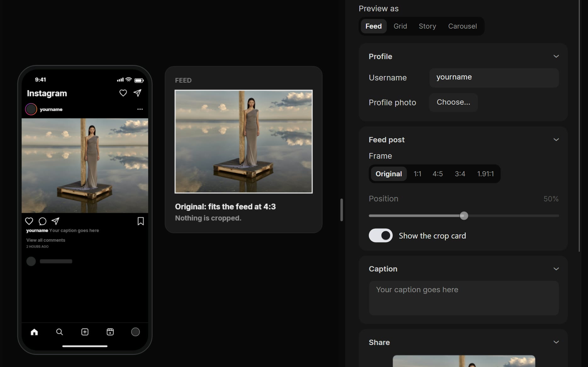
Task: Click the story-ring avatar beside yourname
Action: (x=31, y=109)
